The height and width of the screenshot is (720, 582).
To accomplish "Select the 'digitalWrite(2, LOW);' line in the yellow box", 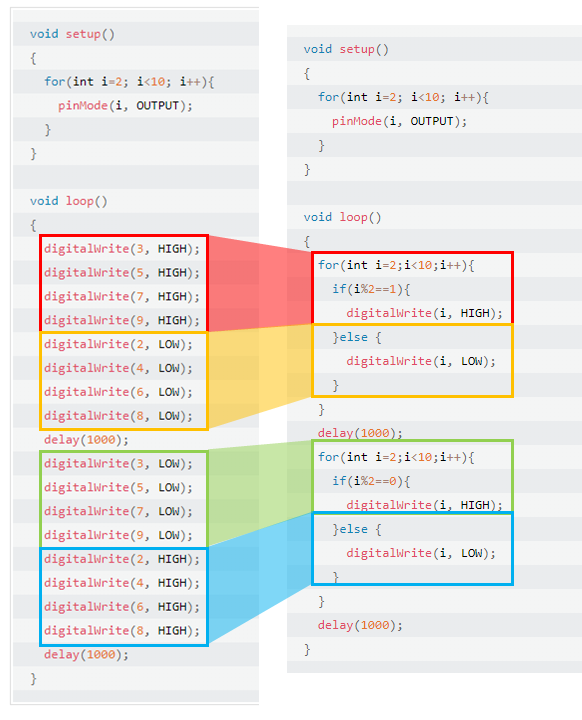I will (x=118, y=344).
